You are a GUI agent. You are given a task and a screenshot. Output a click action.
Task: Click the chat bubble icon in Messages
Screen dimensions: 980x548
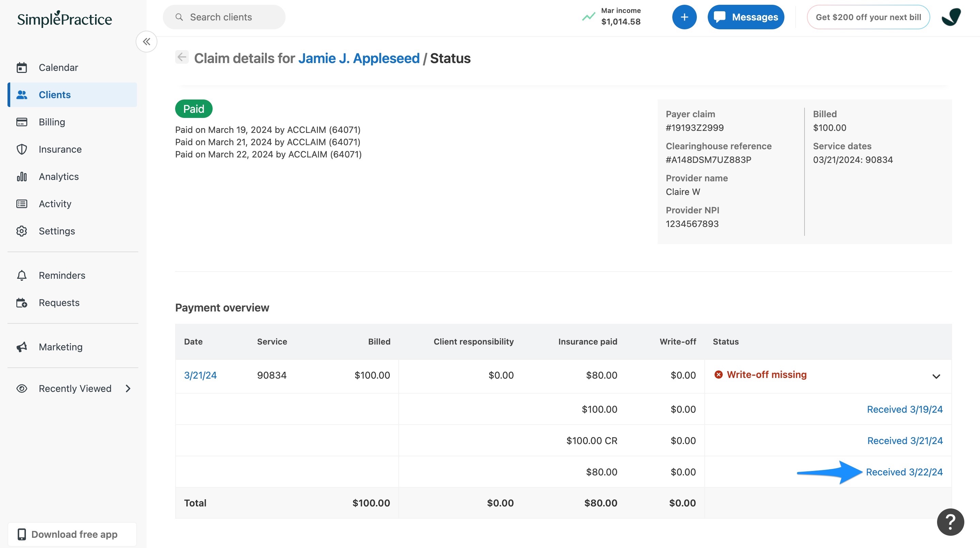pos(719,17)
